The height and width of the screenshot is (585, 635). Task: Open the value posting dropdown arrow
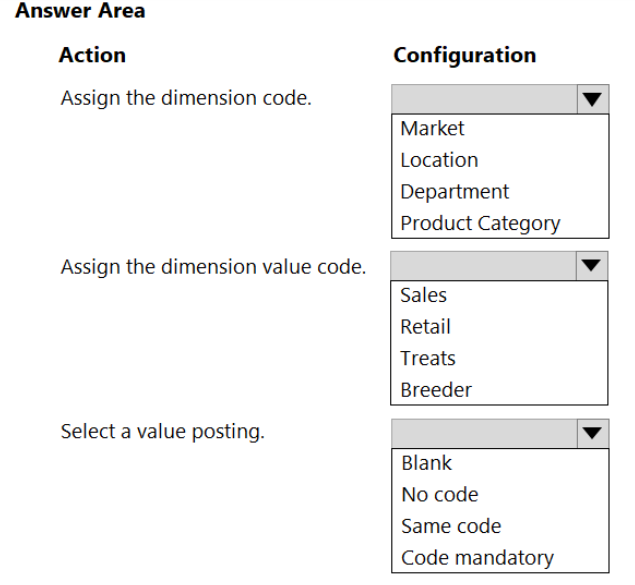coord(592,434)
